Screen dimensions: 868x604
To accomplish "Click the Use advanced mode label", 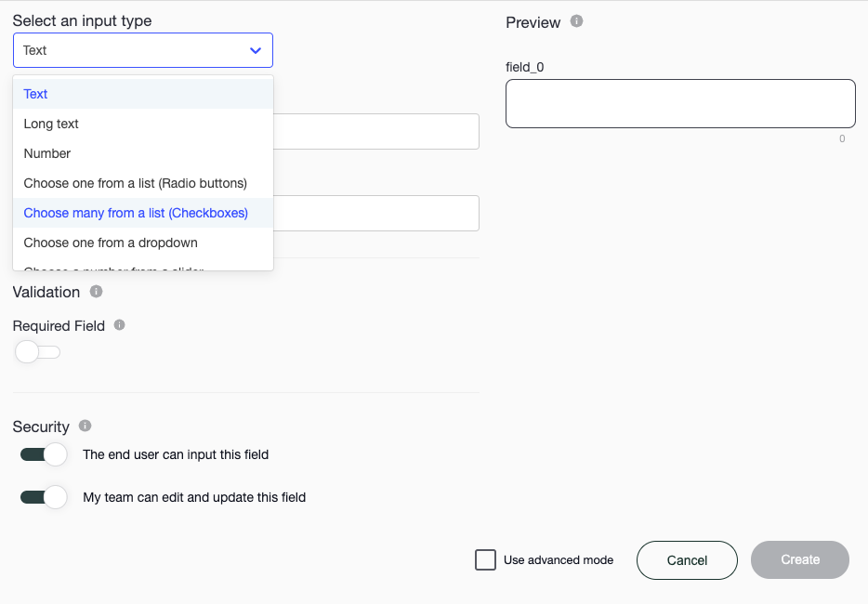I will tap(558, 560).
